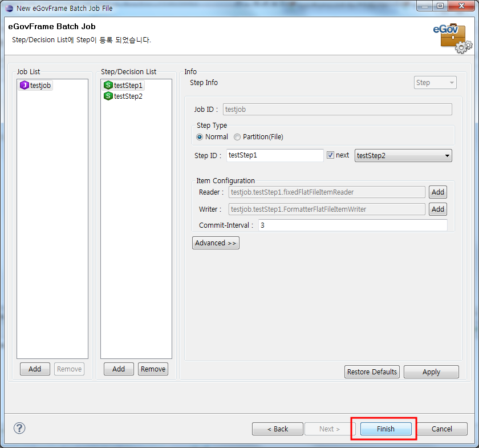
Task: Click the Writer text field
Action: [x=327, y=209]
